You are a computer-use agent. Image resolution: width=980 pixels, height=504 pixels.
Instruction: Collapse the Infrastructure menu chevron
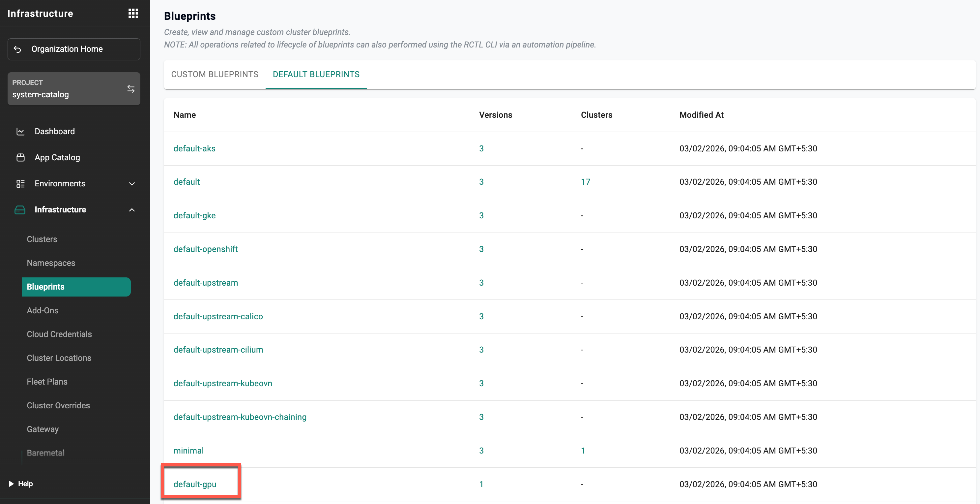132,210
